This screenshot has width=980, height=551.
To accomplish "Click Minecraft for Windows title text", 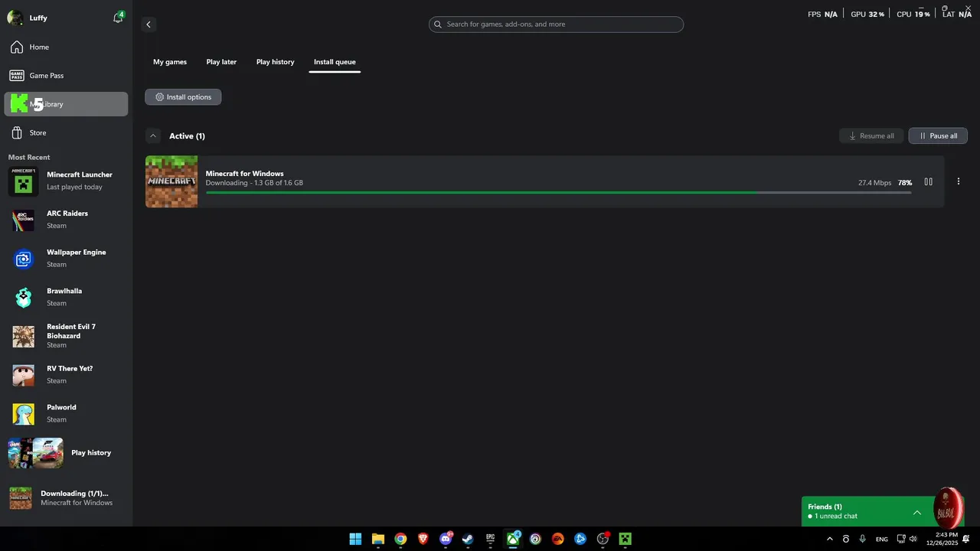I will coord(244,174).
